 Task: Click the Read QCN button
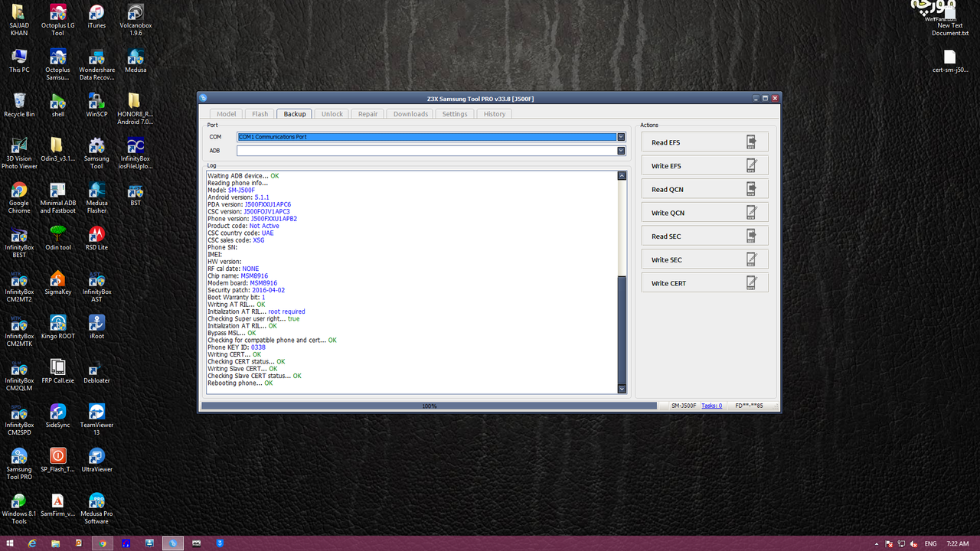[x=704, y=189]
